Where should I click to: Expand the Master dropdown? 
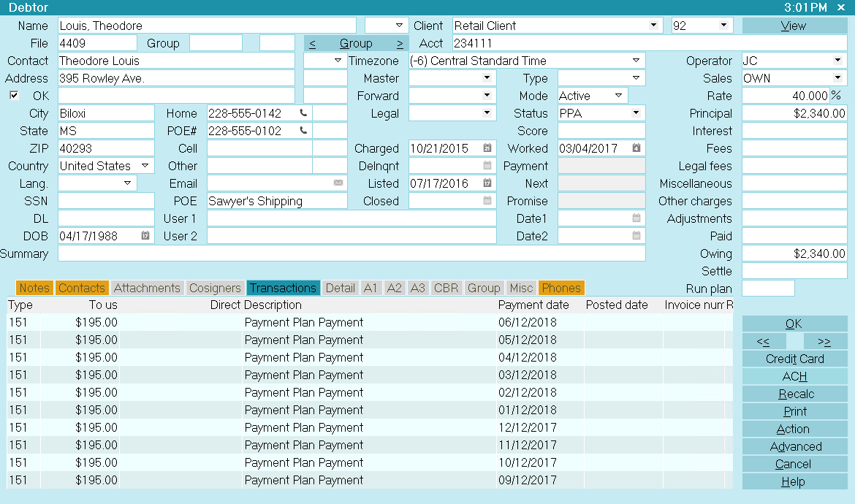pos(487,78)
